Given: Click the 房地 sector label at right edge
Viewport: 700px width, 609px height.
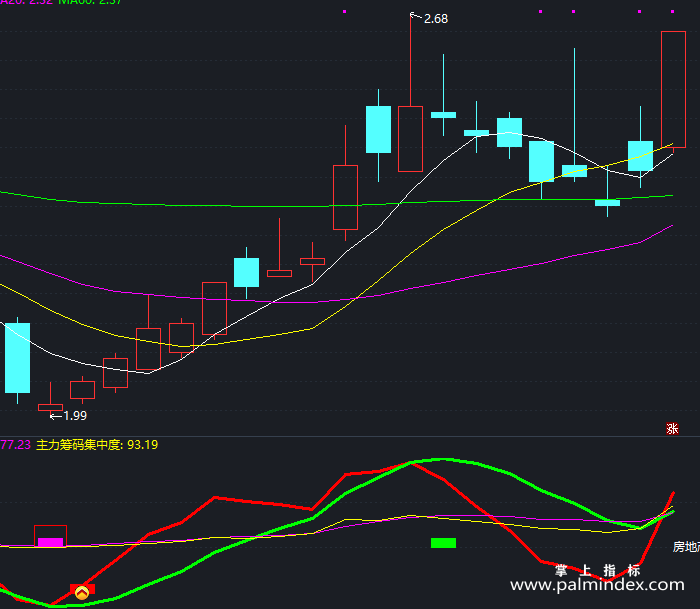Looking at the screenshot, I should (686, 546).
